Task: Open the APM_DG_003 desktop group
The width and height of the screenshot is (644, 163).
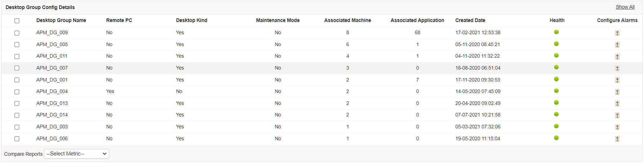Action: (52, 127)
